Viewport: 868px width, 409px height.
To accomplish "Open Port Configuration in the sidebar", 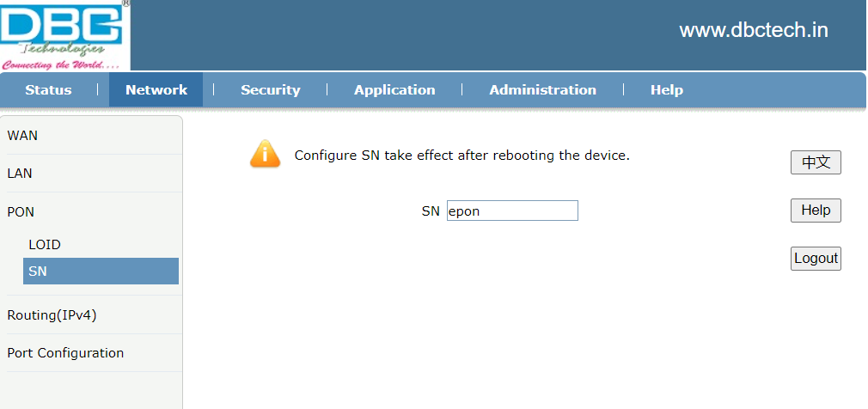I will click(x=65, y=353).
